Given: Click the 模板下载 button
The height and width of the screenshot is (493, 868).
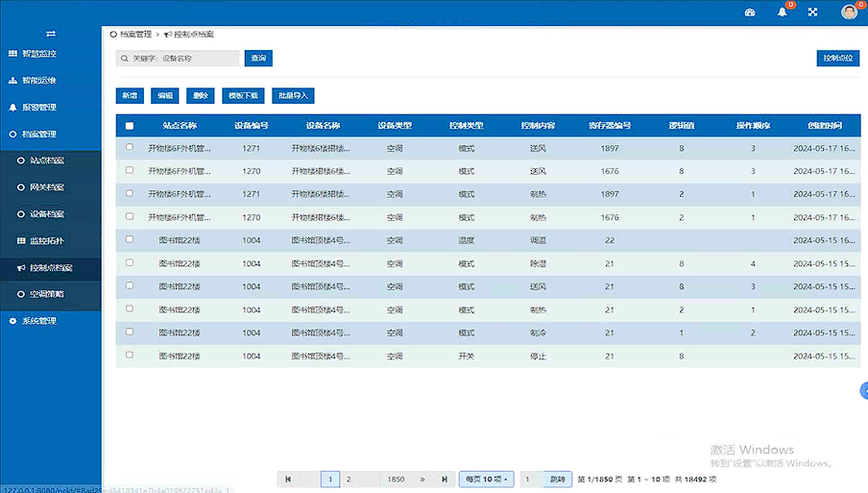Looking at the screenshot, I should pyautogui.click(x=243, y=95).
